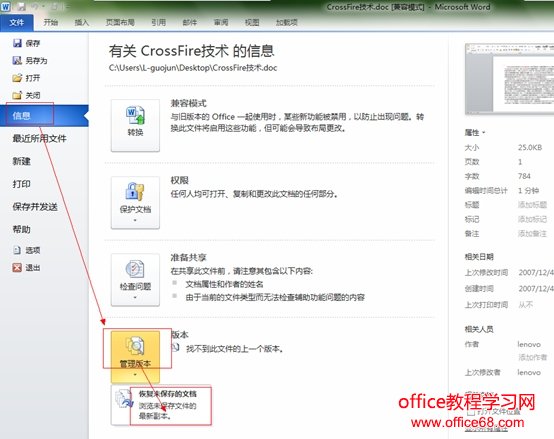This screenshot has width=554, height=439.
Task: Click the Open (打开) folder icon
Action: (17, 78)
